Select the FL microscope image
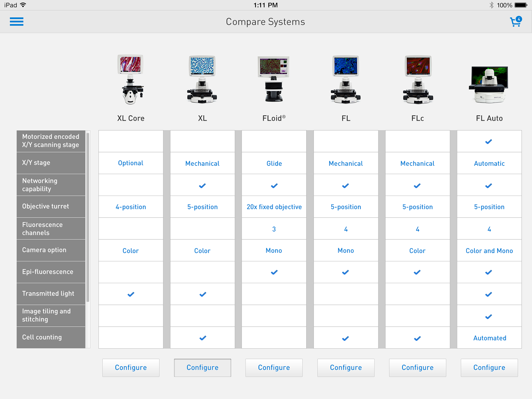532x399 pixels. click(x=346, y=80)
